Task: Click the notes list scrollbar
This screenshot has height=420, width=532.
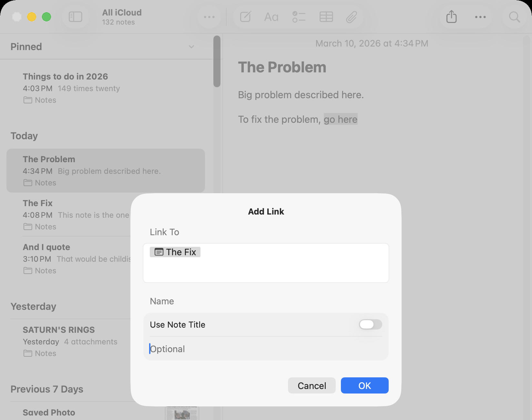Action: 217,61
